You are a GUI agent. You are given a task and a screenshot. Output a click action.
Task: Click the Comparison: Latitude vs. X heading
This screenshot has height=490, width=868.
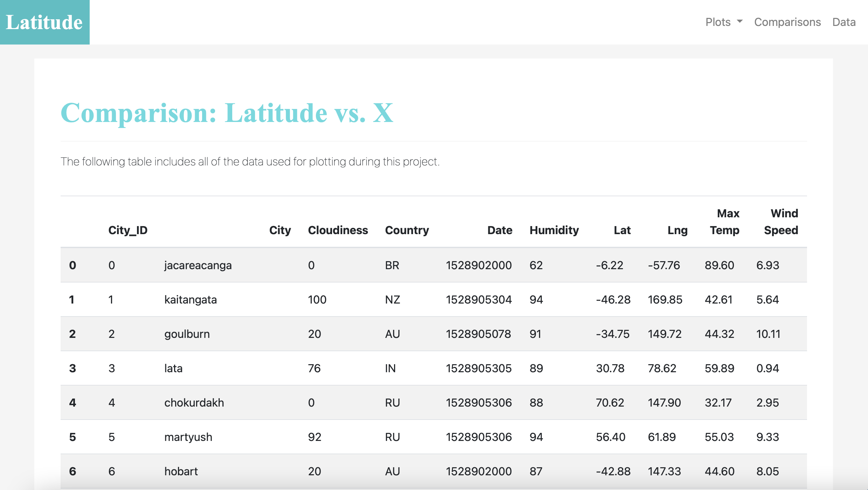[227, 113]
